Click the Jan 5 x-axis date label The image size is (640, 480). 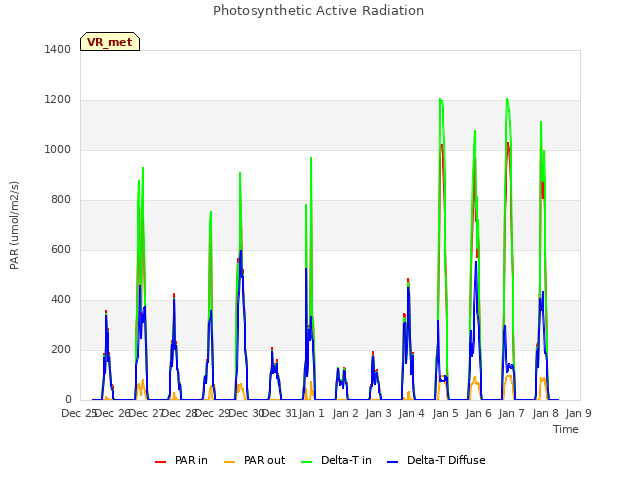(445, 413)
